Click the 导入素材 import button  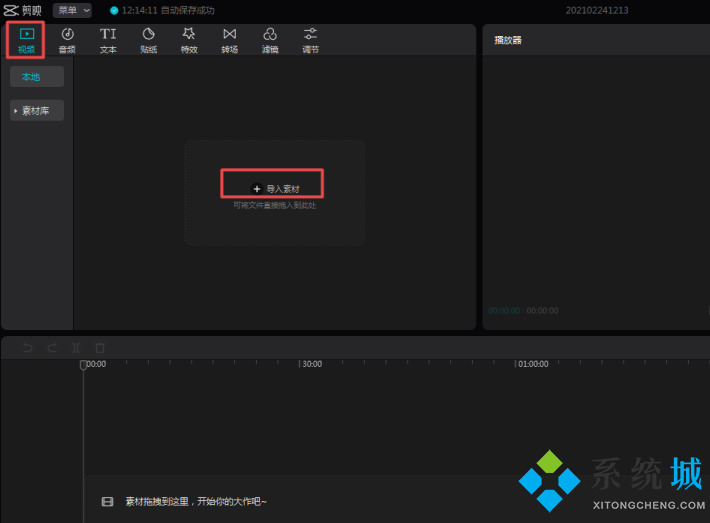275,188
